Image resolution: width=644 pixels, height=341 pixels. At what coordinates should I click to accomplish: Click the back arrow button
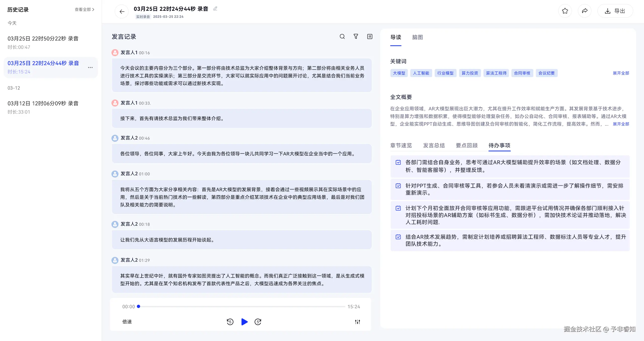[122, 11]
